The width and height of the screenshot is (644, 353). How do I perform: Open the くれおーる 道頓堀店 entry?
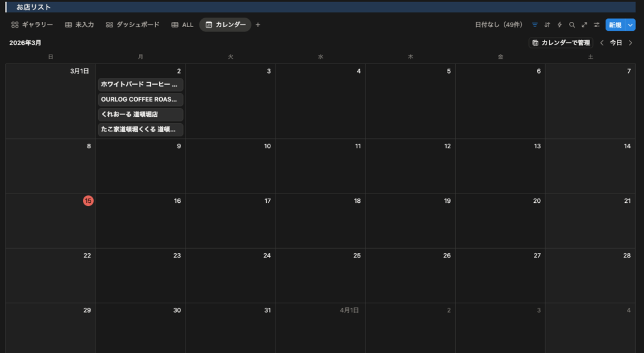pos(140,114)
